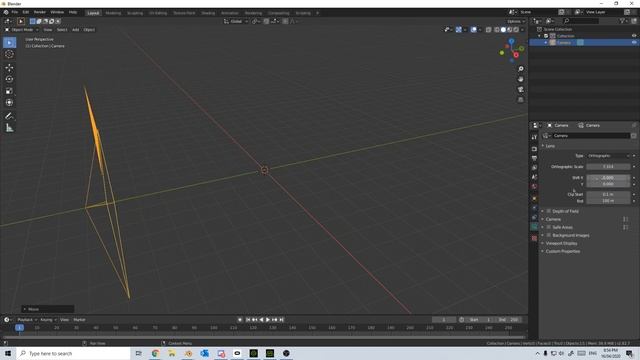Click the pan view hand icon
Viewport: 640px width, 360px height.
[x=521, y=79]
